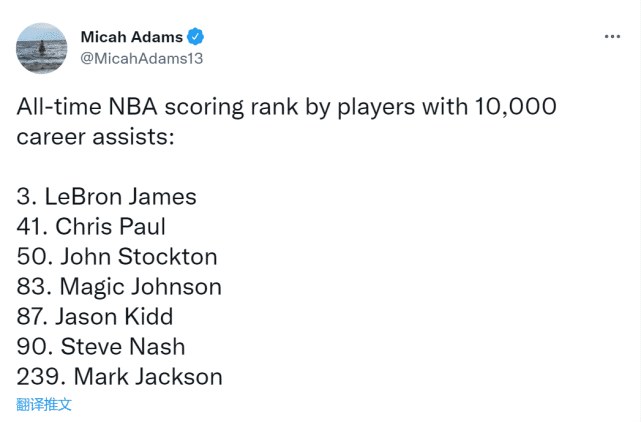
Task: Click the "career assists:" text line
Action: pyautogui.click(x=95, y=136)
